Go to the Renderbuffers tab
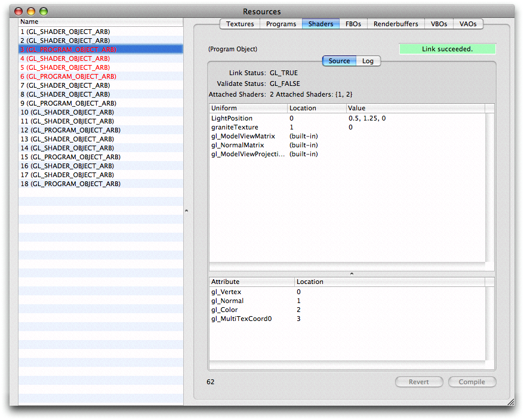524x420 pixels. [x=395, y=24]
